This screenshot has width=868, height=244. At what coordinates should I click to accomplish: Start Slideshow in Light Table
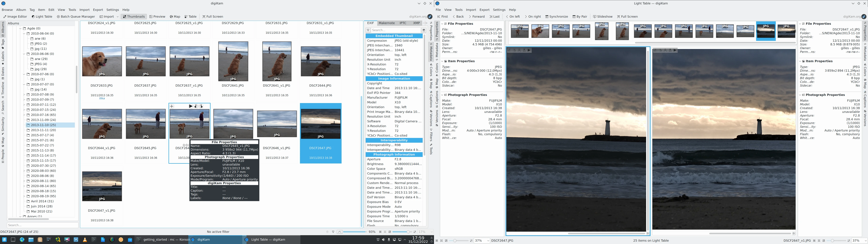click(603, 16)
